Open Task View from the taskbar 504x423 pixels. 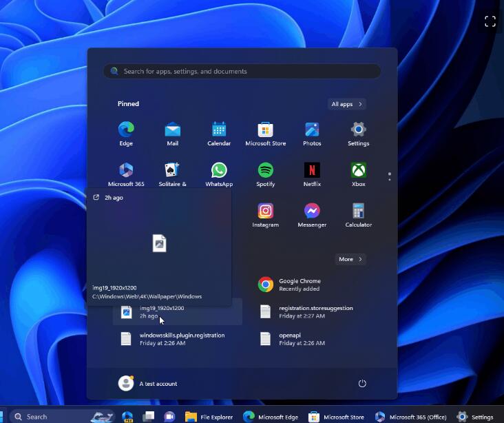(x=149, y=417)
